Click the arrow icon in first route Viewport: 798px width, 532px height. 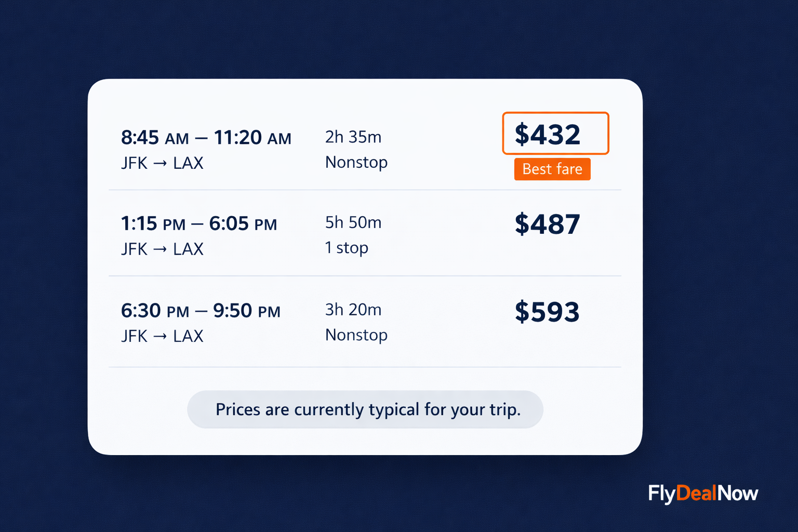pyautogui.click(x=161, y=164)
